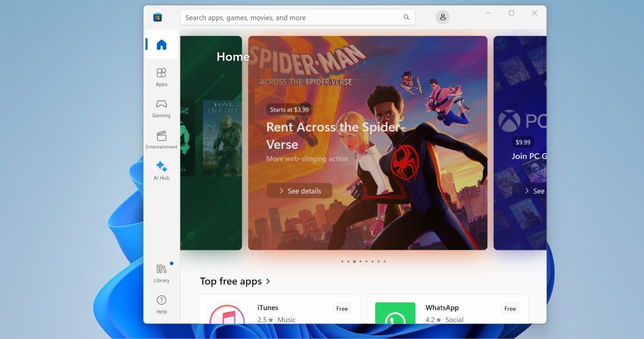Maximize the Microsoft Store window
This screenshot has width=644, height=339.
coord(512,13)
